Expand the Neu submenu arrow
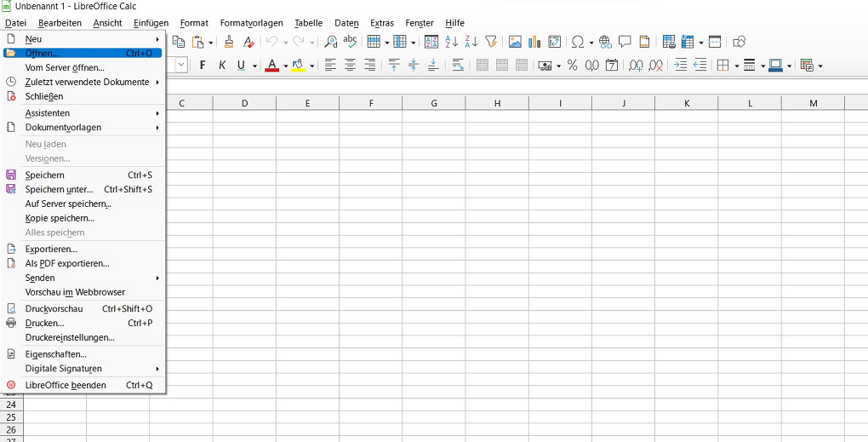The height and width of the screenshot is (442, 868). (x=157, y=39)
